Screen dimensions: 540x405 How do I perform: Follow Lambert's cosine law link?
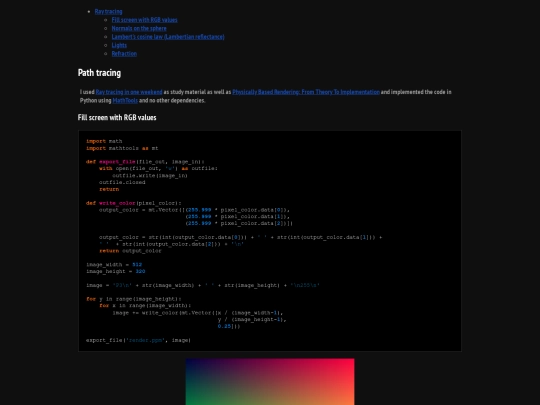tap(168, 37)
